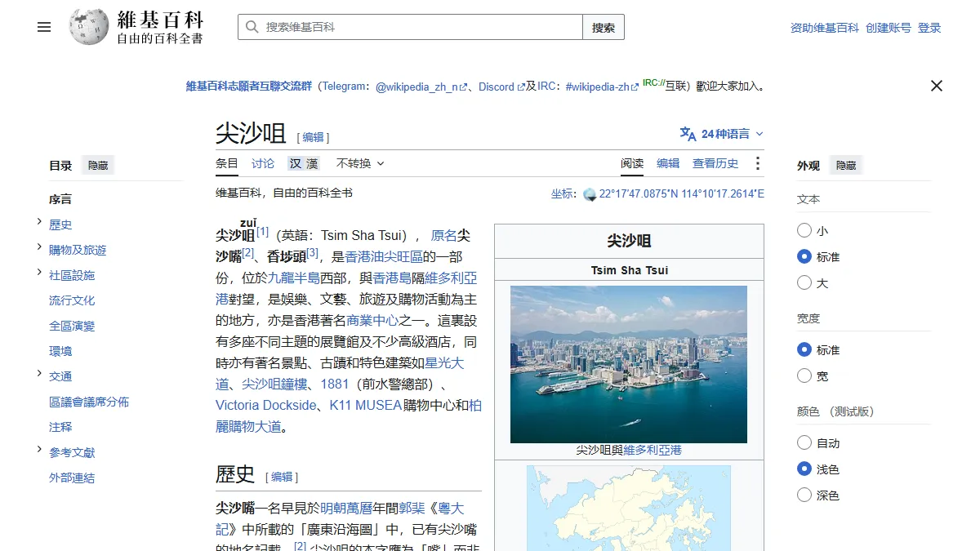The width and height of the screenshot is (980, 551).
Task: Open the 编辑 tab
Action: (x=668, y=163)
